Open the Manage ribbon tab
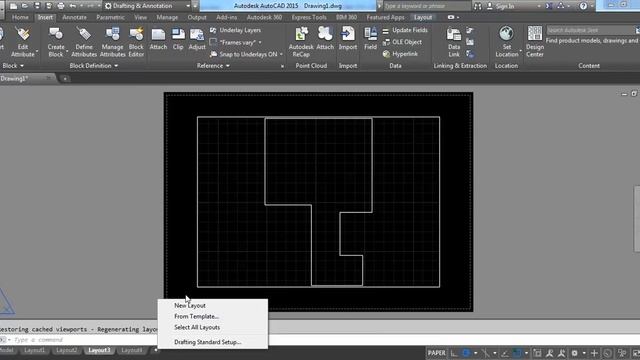 pos(167,18)
